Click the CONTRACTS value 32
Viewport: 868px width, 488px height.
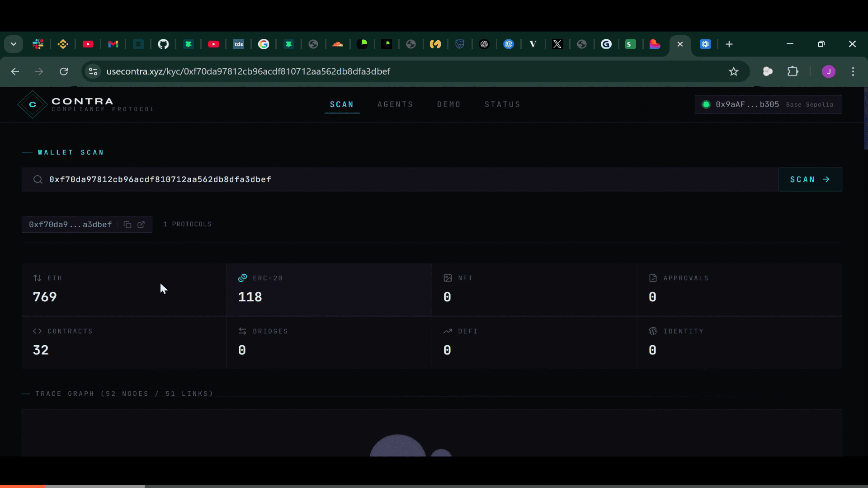coord(41,350)
